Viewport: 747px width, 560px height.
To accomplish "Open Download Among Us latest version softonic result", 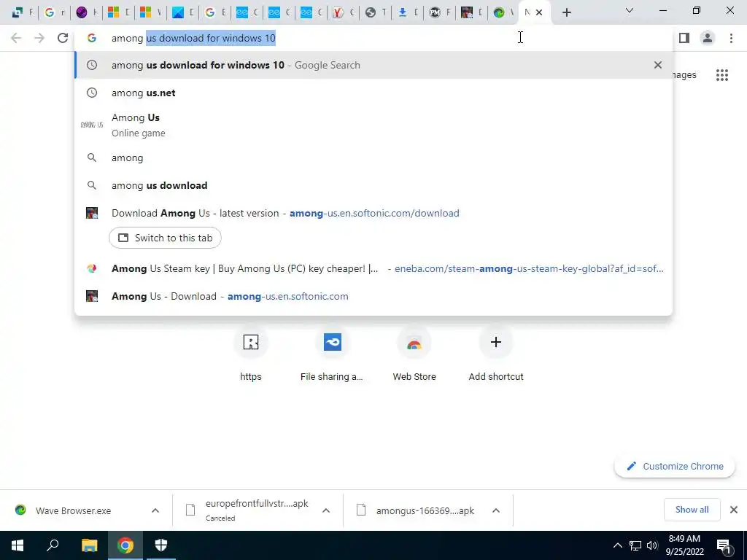I will 373,213.
